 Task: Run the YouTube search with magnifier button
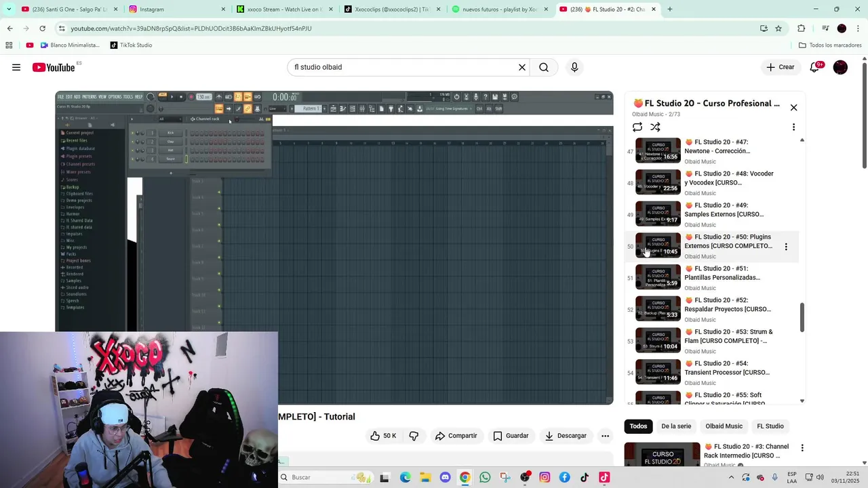pyautogui.click(x=544, y=67)
